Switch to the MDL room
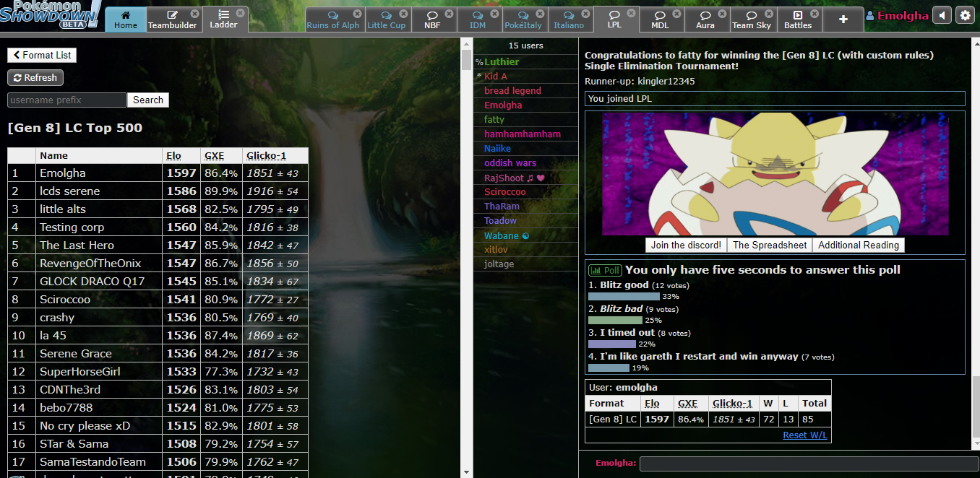Viewport: 980px width, 478px height. tap(660, 19)
